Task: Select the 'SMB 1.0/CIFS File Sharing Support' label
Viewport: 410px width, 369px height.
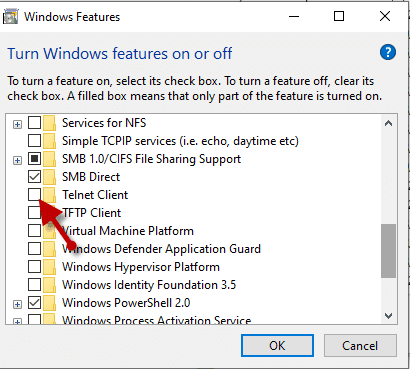Action: click(151, 159)
